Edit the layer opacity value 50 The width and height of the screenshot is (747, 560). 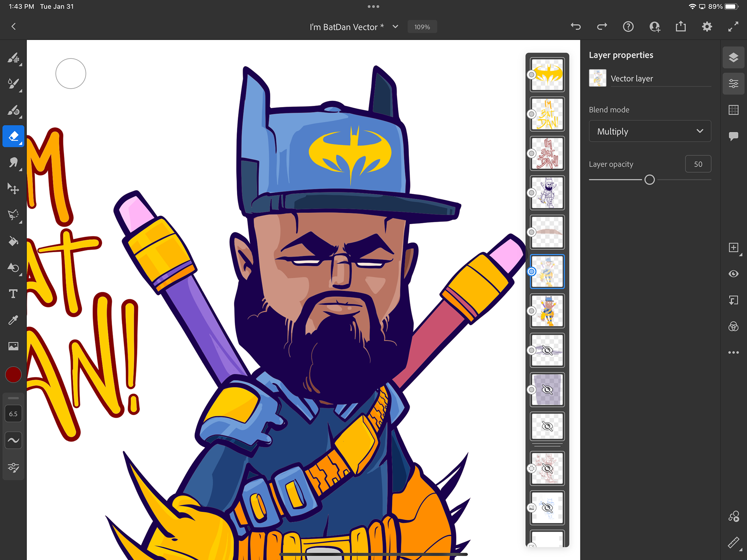coord(698,164)
